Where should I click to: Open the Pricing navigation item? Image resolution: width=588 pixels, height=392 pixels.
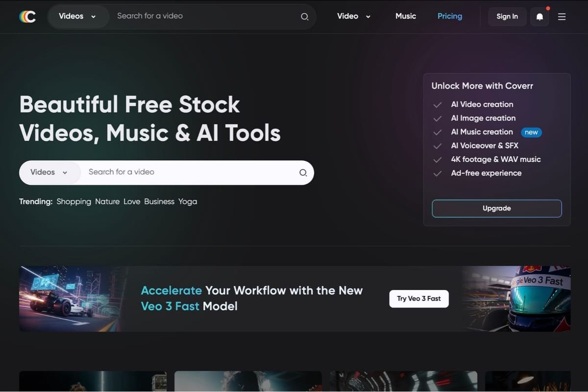450,16
